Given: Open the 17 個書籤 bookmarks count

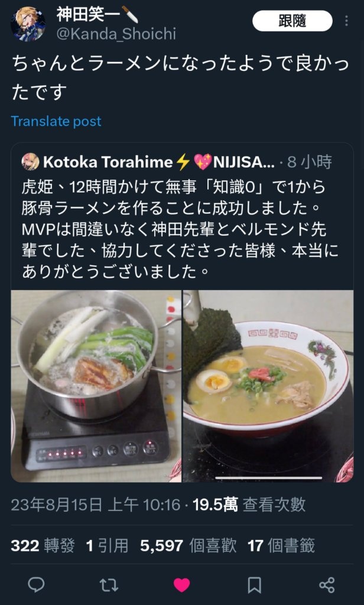Looking at the screenshot, I should coord(281,545).
